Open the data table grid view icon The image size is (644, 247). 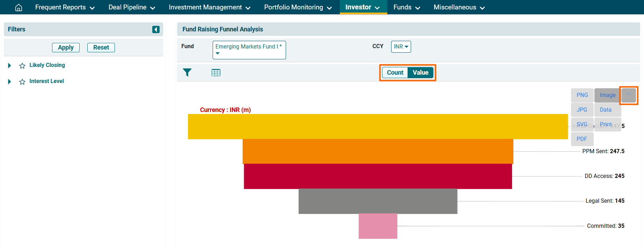click(216, 73)
